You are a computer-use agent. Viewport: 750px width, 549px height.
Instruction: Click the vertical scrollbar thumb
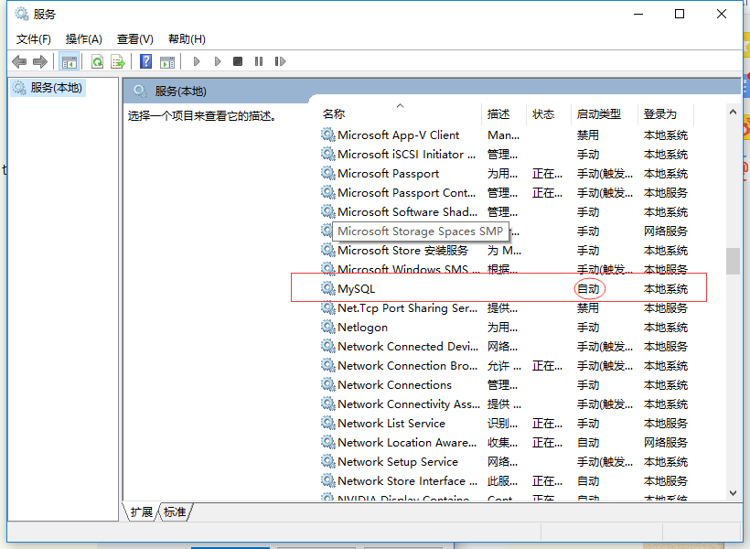[733, 261]
